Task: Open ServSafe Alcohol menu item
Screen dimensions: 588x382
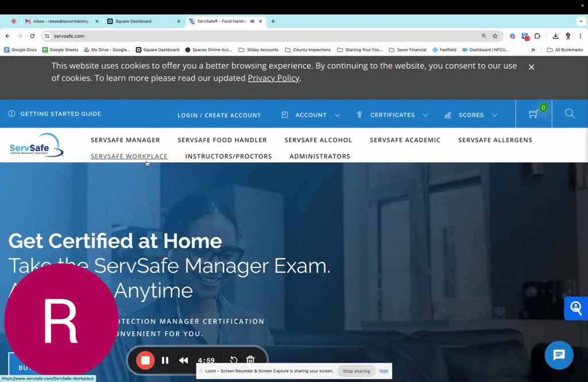Action: pos(318,140)
